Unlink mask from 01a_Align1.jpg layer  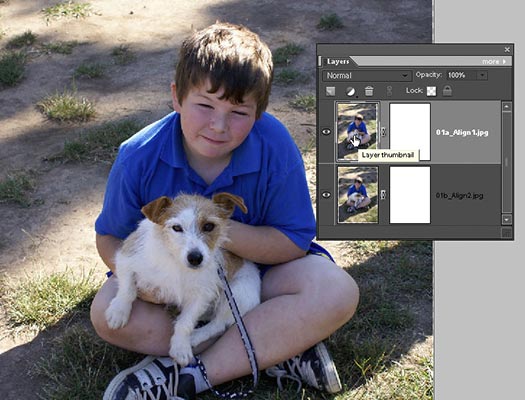(x=384, y=132)
